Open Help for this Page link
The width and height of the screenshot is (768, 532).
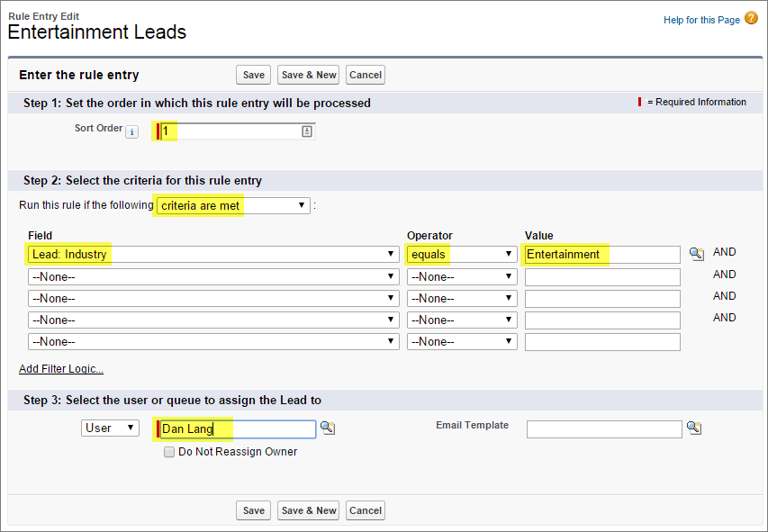click(701, 20)
